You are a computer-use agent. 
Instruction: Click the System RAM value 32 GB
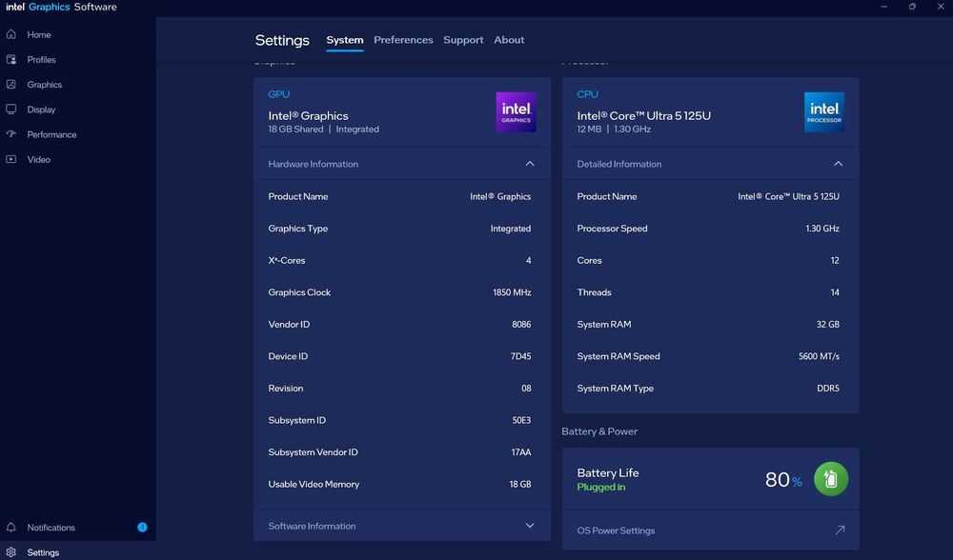[828, 325]
